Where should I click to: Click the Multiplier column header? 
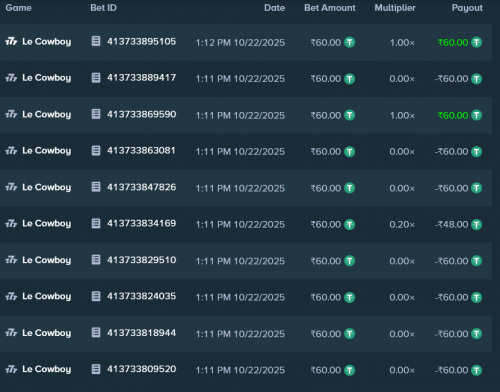[395, 8]
